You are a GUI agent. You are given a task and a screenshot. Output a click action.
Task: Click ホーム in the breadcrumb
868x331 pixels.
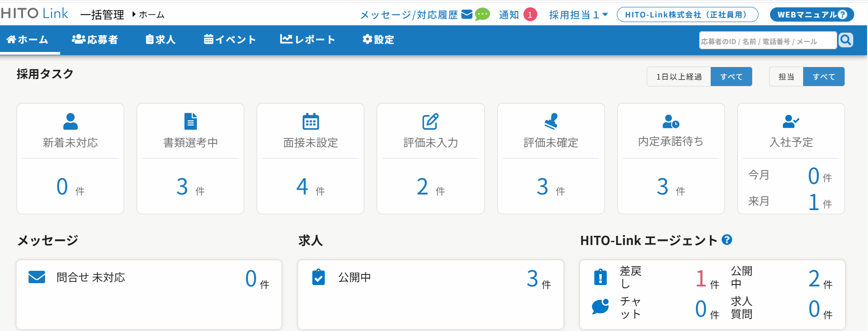[x=151, y=15]
